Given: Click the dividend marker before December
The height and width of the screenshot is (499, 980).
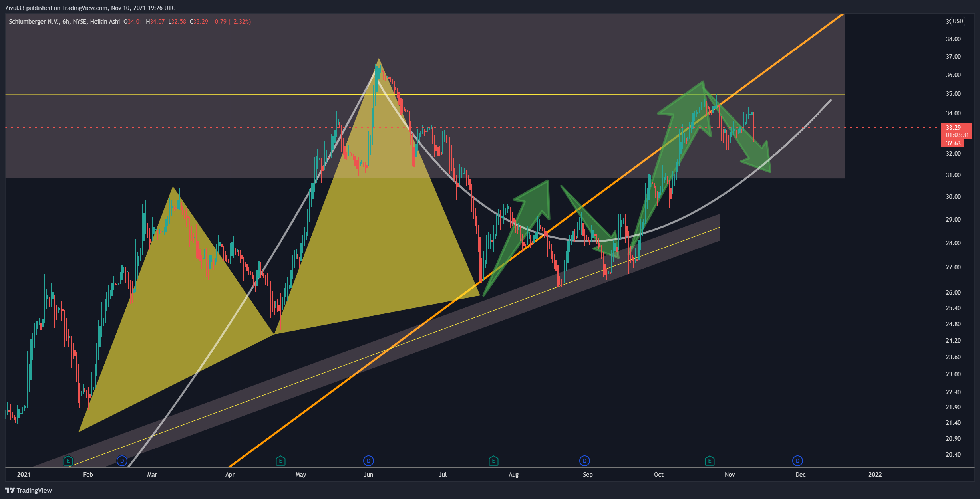Looking at the screenshot, I should (x=797, y=461).
